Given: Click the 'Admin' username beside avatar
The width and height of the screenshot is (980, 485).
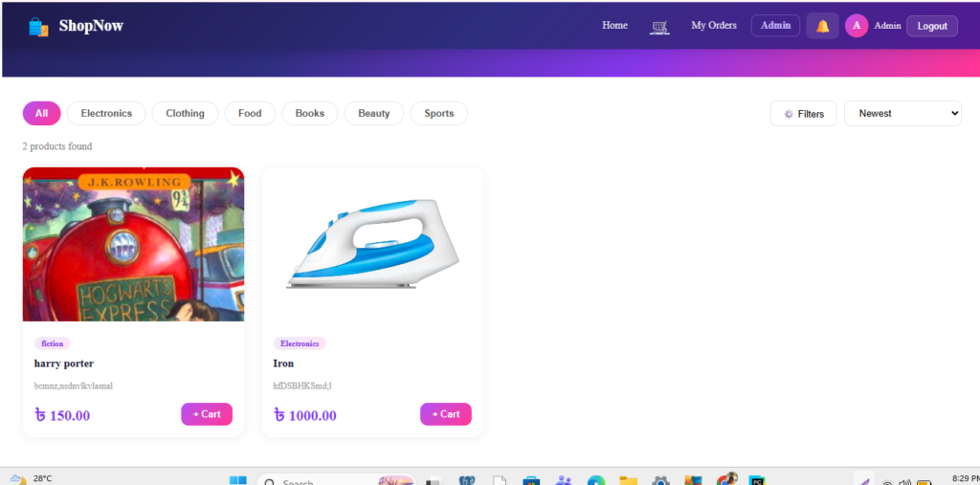Looking at the screenshot, I should tap(887, 26).
